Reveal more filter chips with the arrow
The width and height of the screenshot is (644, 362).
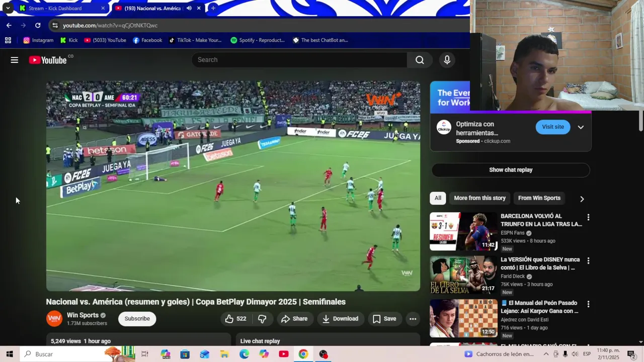[582, 199]
